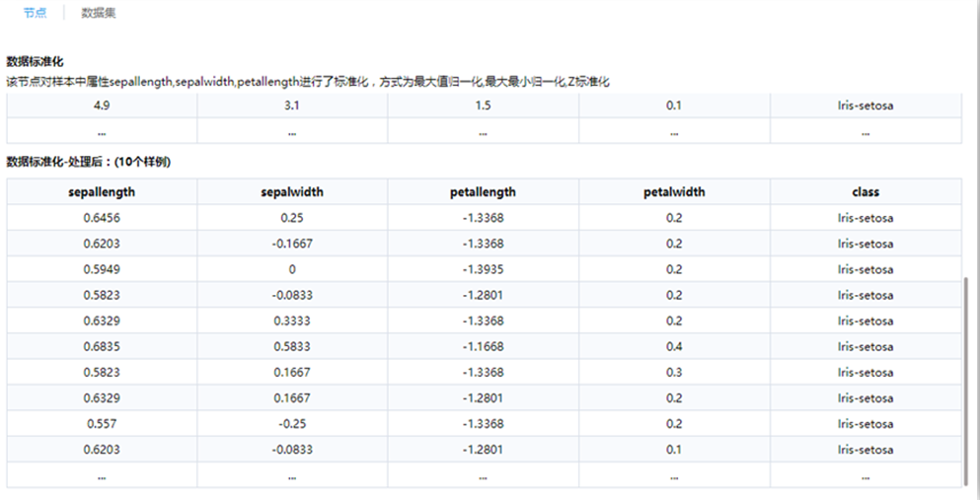This screenshot has width=980, height=500.
Task: Select the petalwidth column header
Action: 673,192
